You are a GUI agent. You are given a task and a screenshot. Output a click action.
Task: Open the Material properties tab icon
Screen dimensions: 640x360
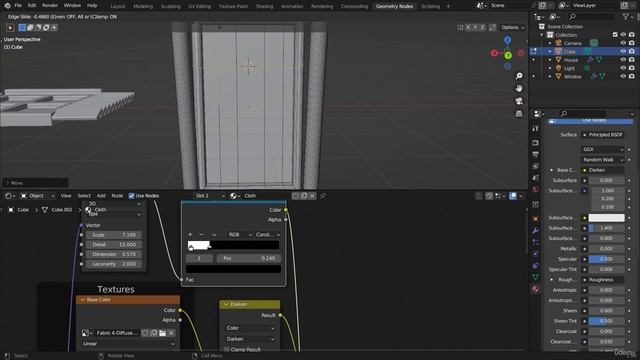pos(536,289)
